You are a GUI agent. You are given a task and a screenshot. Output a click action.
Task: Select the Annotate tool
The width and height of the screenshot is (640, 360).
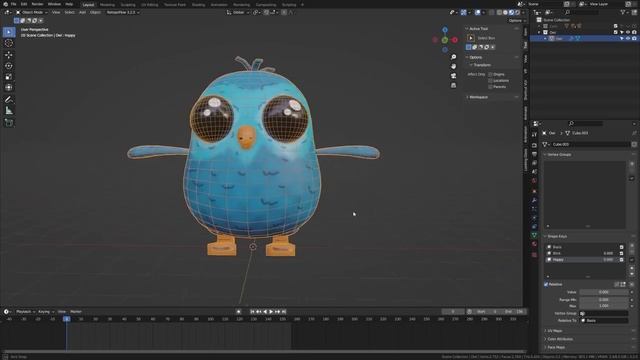tap(9, 100)
